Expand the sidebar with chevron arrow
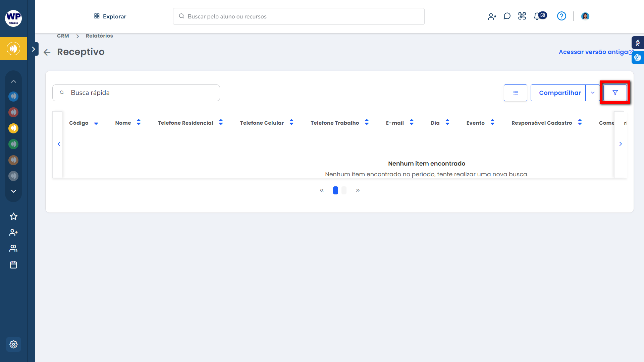Screen dimensions: 644x362 pos(33,49)
